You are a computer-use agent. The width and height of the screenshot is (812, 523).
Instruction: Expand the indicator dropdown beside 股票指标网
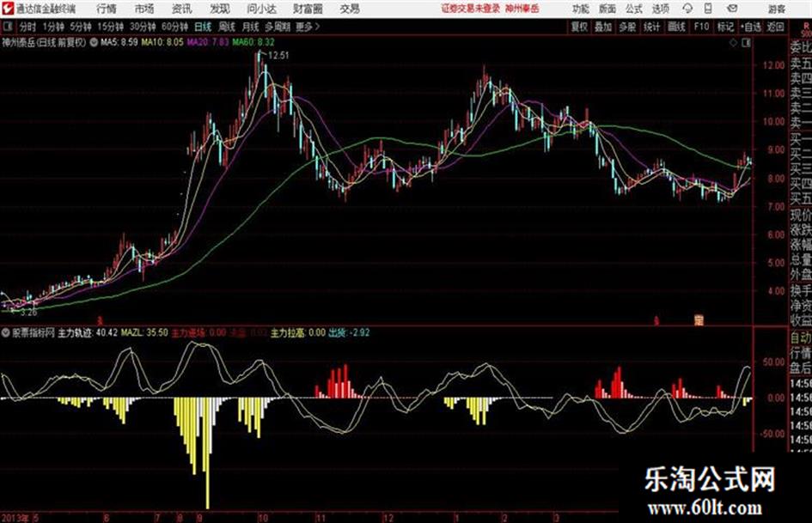[x=6, y=332]
